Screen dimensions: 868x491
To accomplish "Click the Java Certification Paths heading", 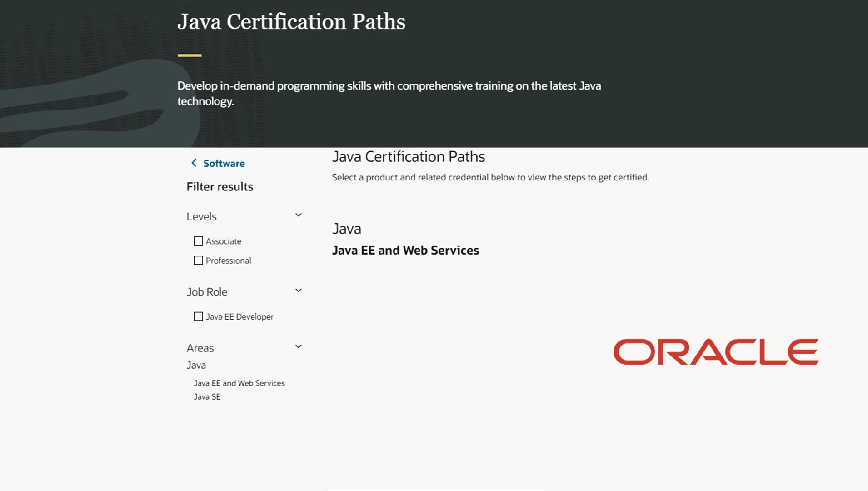I will (409, 156).
